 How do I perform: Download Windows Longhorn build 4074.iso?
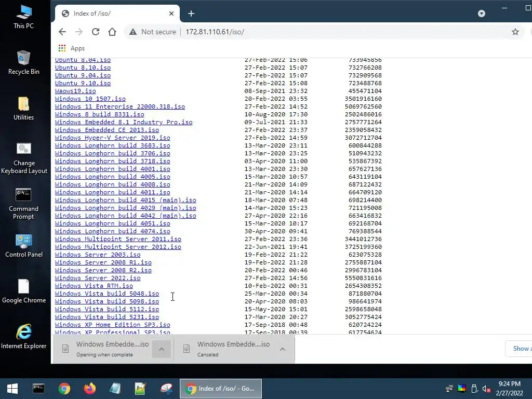[113, 231]
